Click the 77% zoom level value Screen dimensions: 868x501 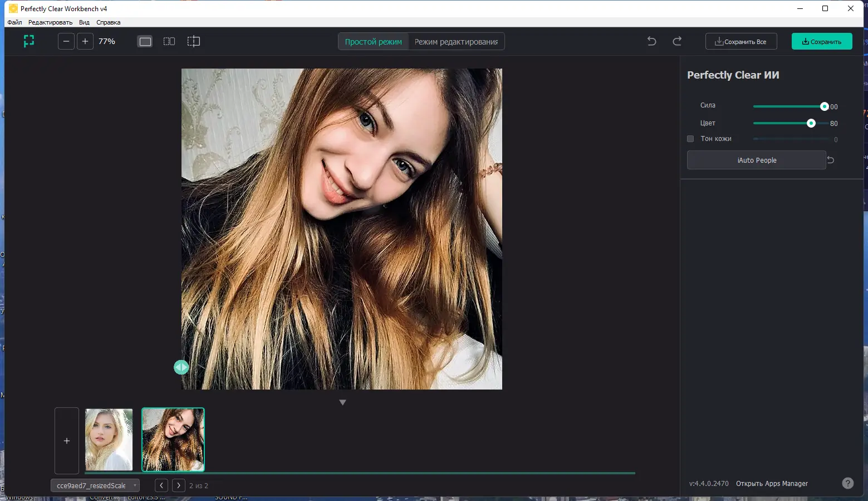[x=107, y=41]
